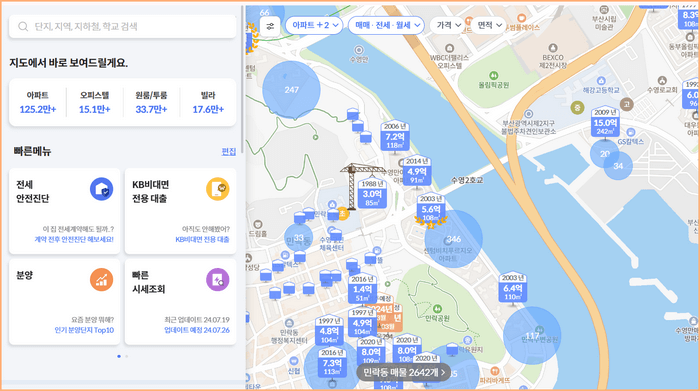Click the 해강고등학교 school label

[600, 90]
